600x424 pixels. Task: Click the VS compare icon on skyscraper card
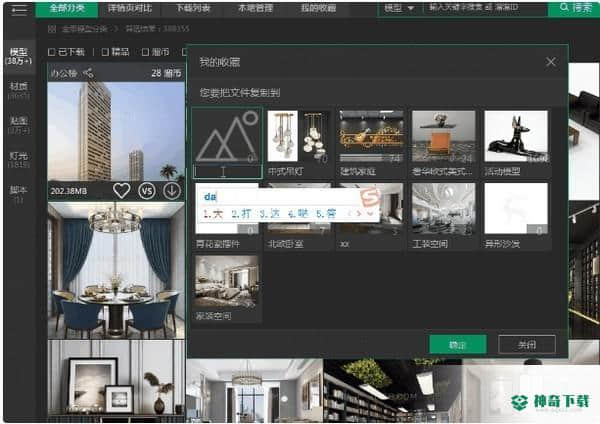147,191
